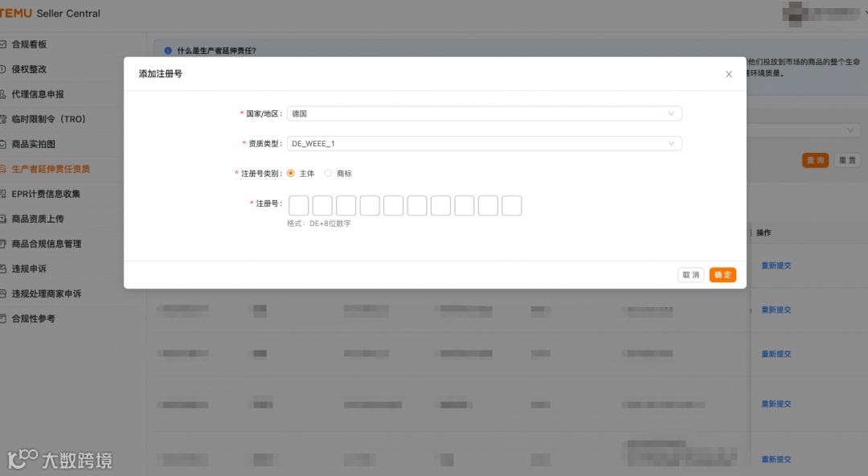Click the third 重新提交 link in the table
Screen dimensions: 868x476
(x=776, y=354)
